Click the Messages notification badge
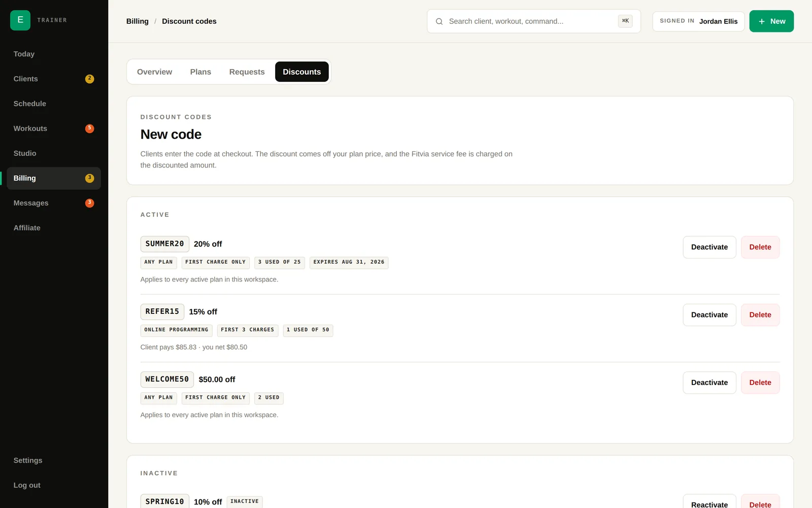Image resolution: width=812 pixels, height=508 pixels. click(89, 203)
